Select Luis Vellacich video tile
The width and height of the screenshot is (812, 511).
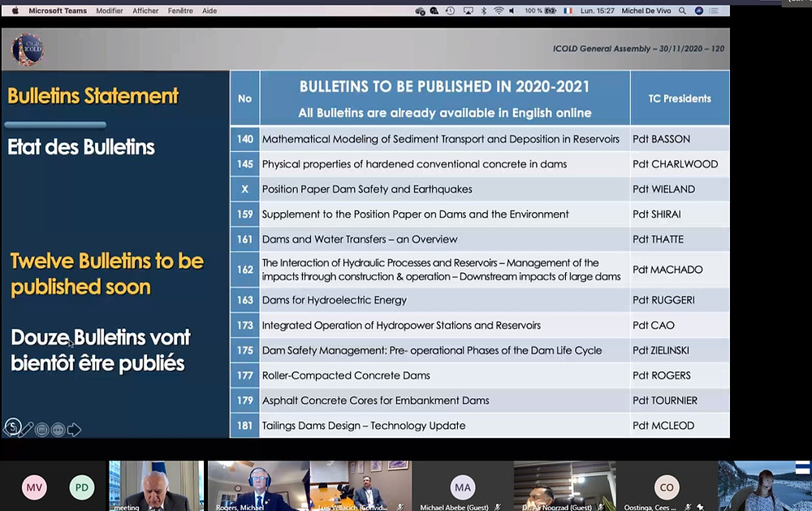[361, 486]
